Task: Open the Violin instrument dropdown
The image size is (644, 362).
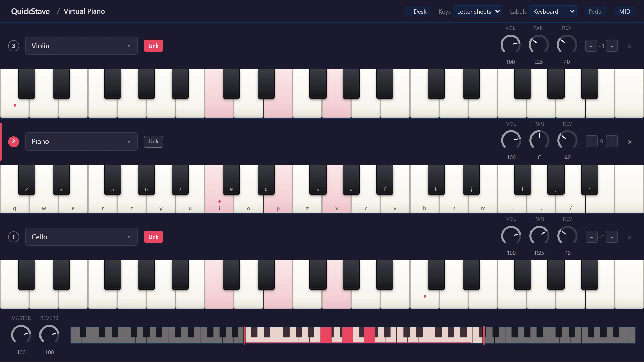Action: (82, 46)
